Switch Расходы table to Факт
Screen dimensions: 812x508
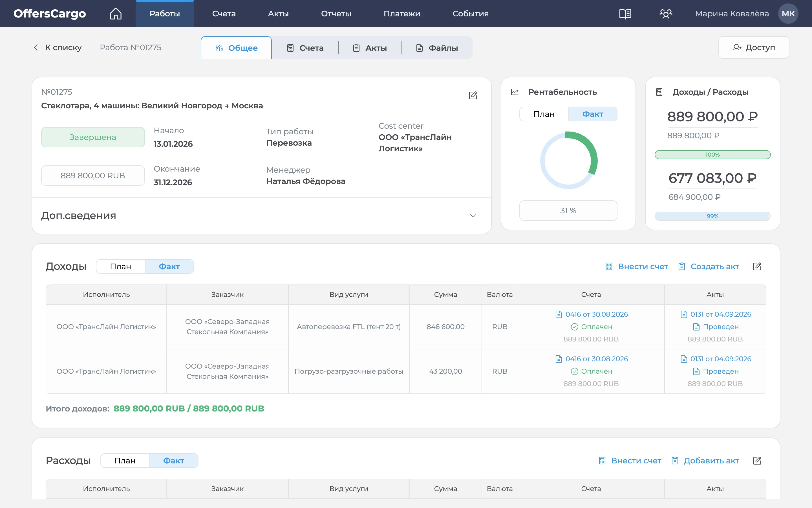pyautogui.click(x=173, y=461)
